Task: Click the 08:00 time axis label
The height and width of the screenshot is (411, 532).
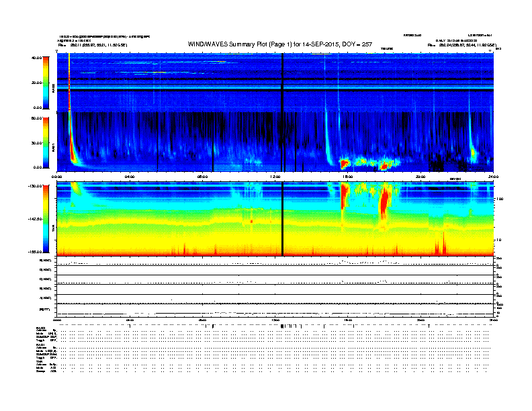Action: (202, 176)
